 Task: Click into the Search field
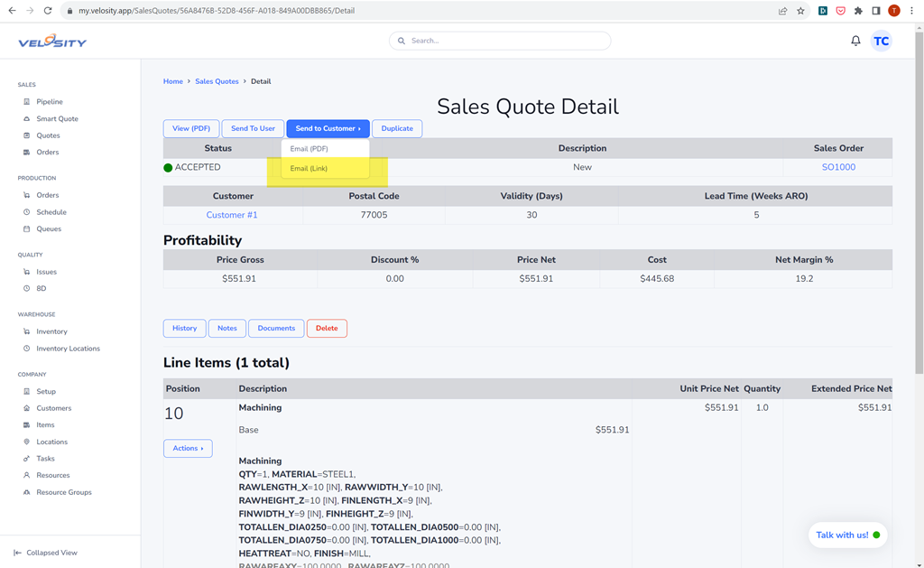505,41
